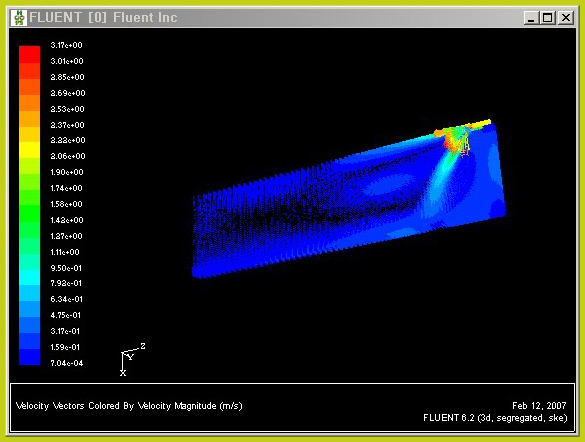Image resolution: width=585 pixels, height=442 pixels.
Task: Maximize the FLUENT graphics window
Action: [x=548, y=18]
